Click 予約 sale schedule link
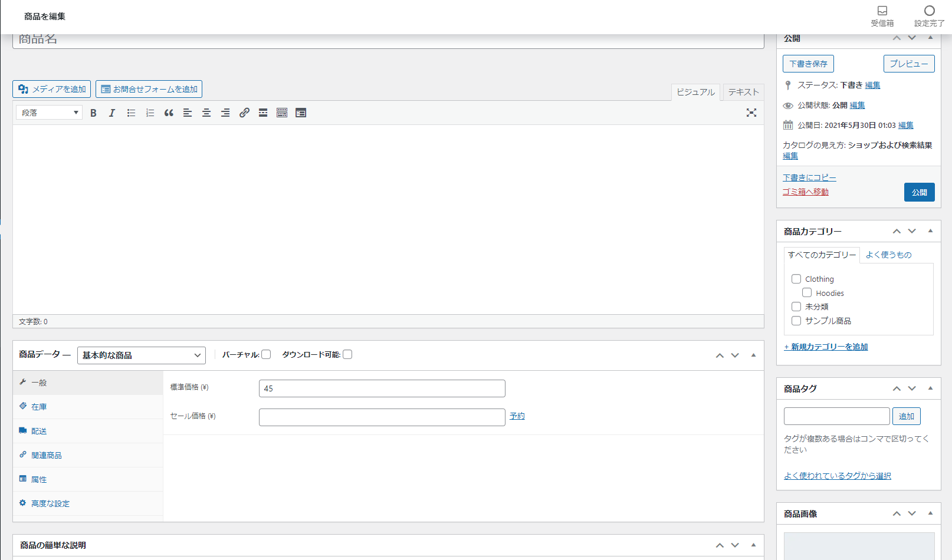The width and height of the screenshot is (952, 560). [x=517, y=416]
